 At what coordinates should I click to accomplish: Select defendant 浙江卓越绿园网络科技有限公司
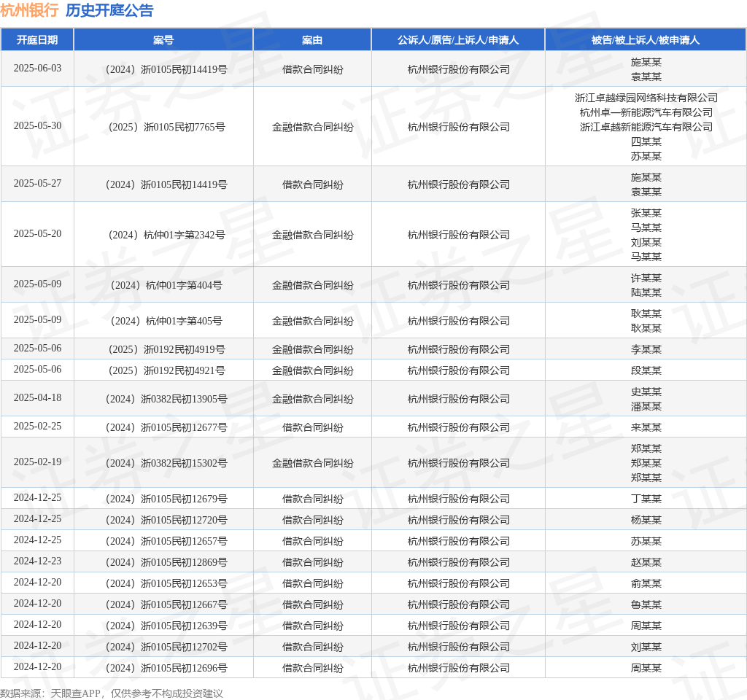646,98
